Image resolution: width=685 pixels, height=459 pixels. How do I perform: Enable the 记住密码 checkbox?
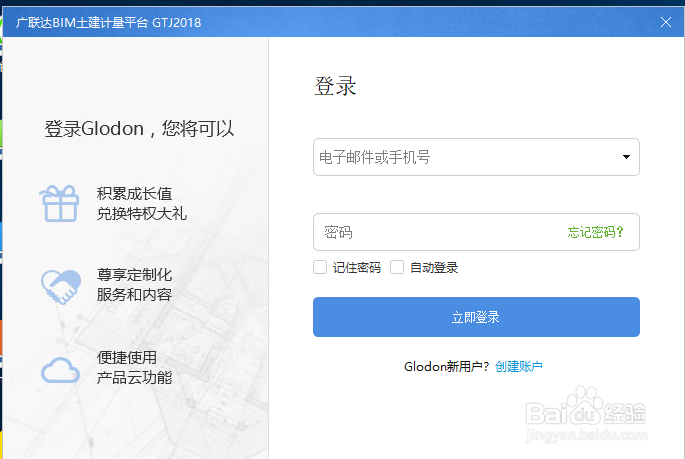[320, 267]
